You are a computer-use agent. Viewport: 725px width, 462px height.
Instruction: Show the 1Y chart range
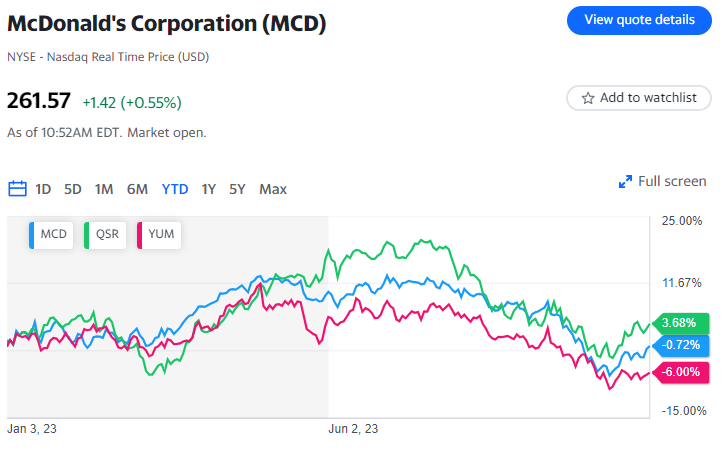(209, 189)
